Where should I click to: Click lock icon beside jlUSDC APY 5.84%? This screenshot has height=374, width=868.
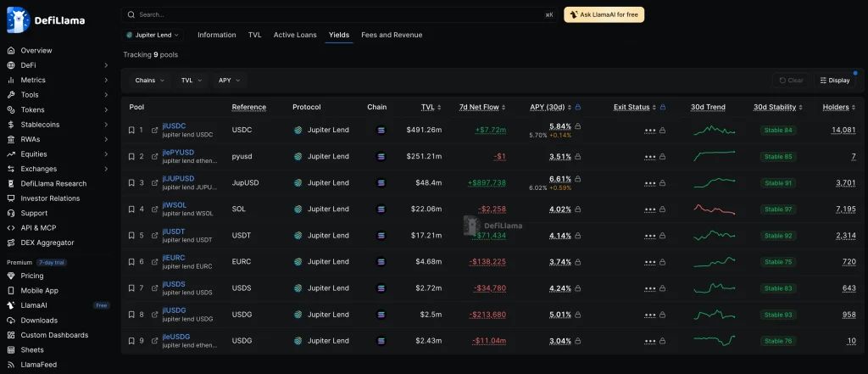pyautogui.click(x=577, y=126)
